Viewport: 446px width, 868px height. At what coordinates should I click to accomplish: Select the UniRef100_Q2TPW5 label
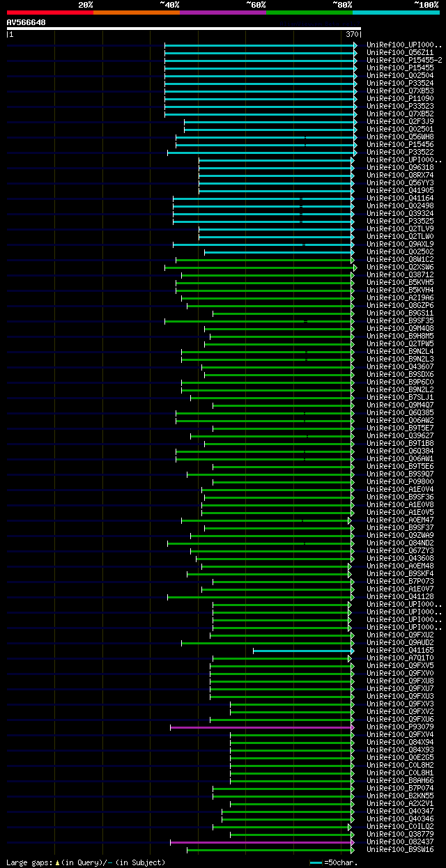pyautogui.click(x=400, y=343)
